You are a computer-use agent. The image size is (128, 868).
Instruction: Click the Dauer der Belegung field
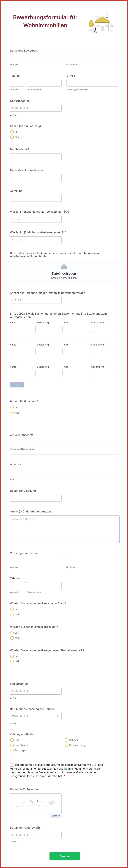pyautogui.click(x=36, y=498)
